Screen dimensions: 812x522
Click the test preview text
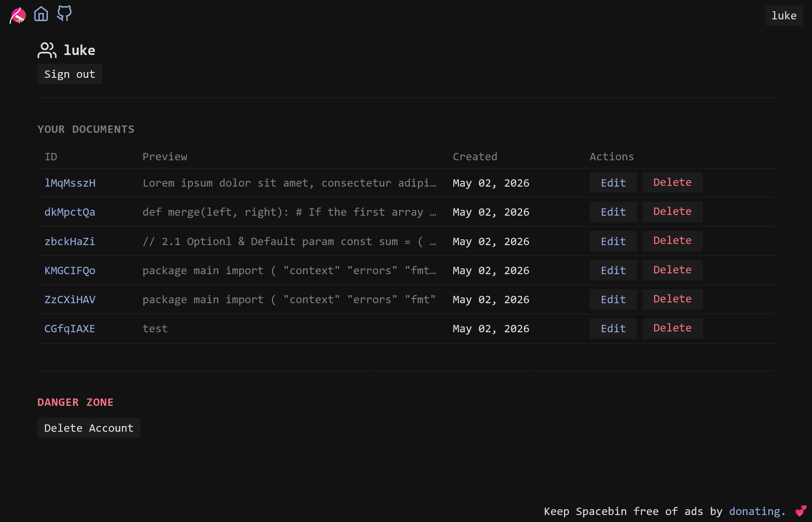click(155, 328)
